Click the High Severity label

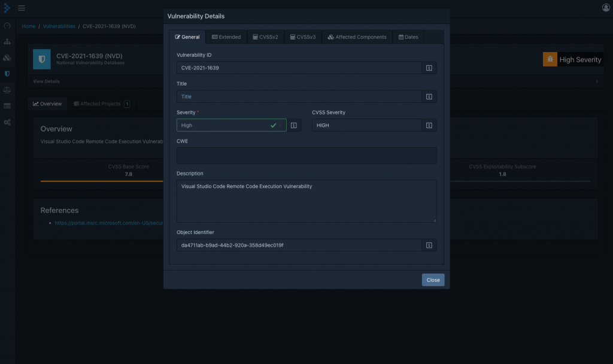click(580, 59)
